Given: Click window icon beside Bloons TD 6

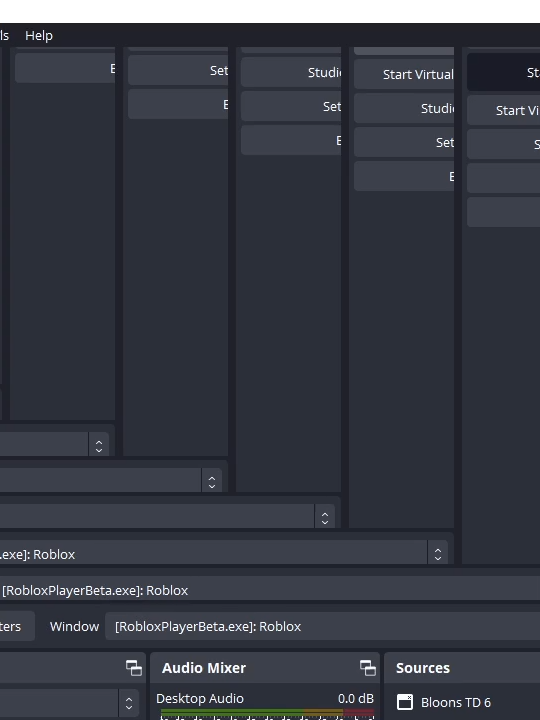Looking at the screenshot, I should click(405, 702).
